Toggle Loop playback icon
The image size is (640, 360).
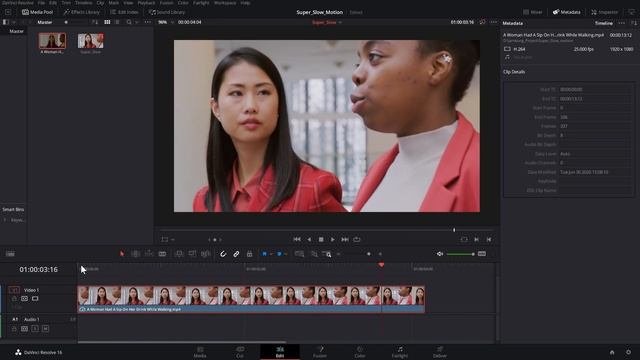tap(357, 240)
